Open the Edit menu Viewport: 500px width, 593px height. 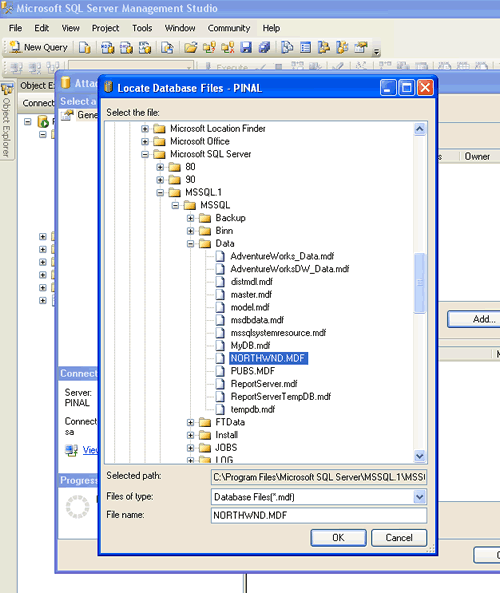click(42, 28)
